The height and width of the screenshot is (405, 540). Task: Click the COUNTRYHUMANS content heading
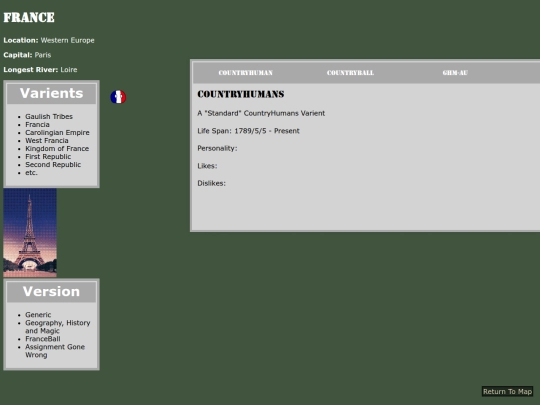point(241,94)
